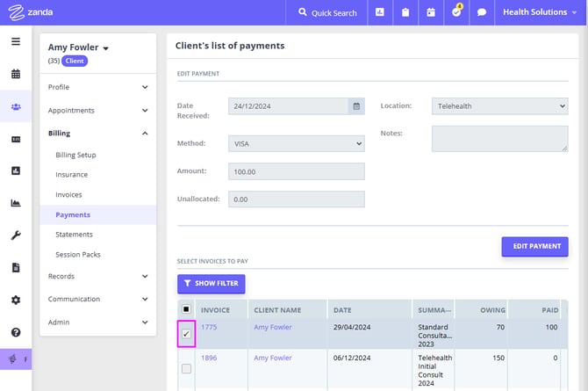Open Statements under Billing
This screenshot has width=588, height=391.
click(x=74, y=235)
